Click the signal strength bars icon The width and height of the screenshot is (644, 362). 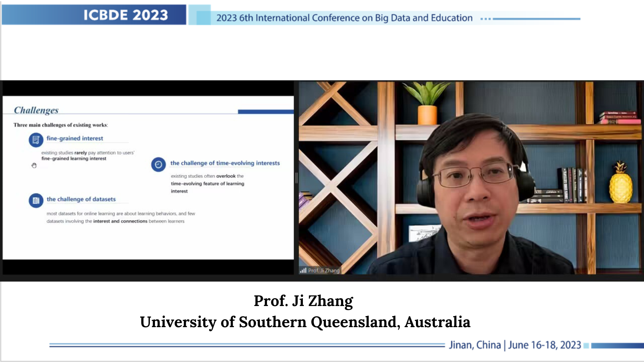(303, 270)
